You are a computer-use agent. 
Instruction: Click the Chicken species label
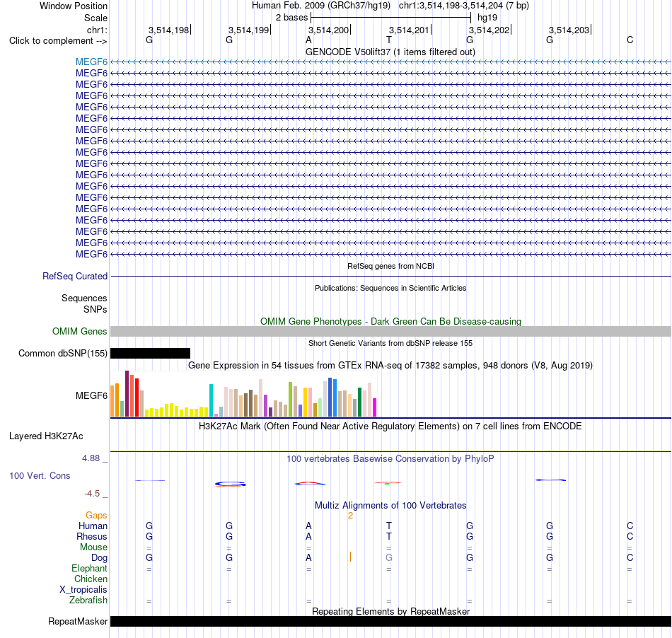[x=91, y=579]
